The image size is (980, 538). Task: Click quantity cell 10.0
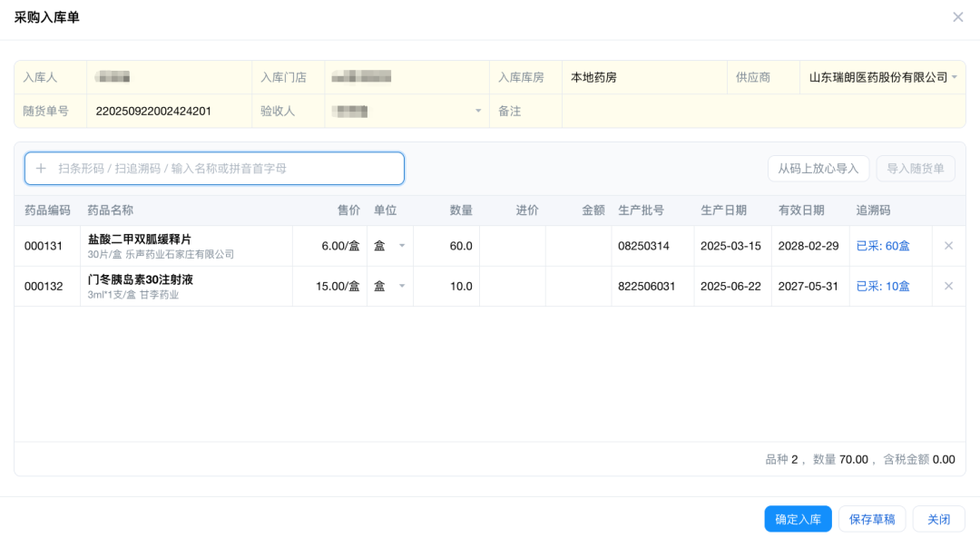coord(446,286)
